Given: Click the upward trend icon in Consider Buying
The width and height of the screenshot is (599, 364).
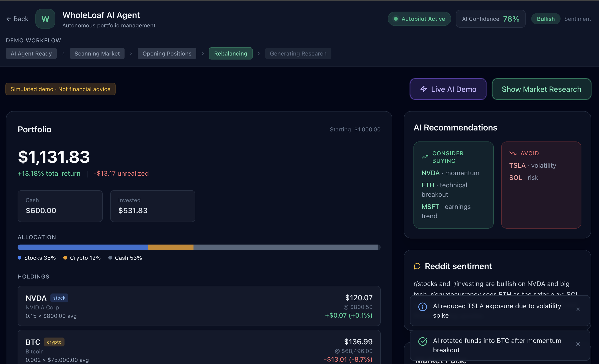Looking at the screenshot, I should pyautogui.click(x=425, y=157).
